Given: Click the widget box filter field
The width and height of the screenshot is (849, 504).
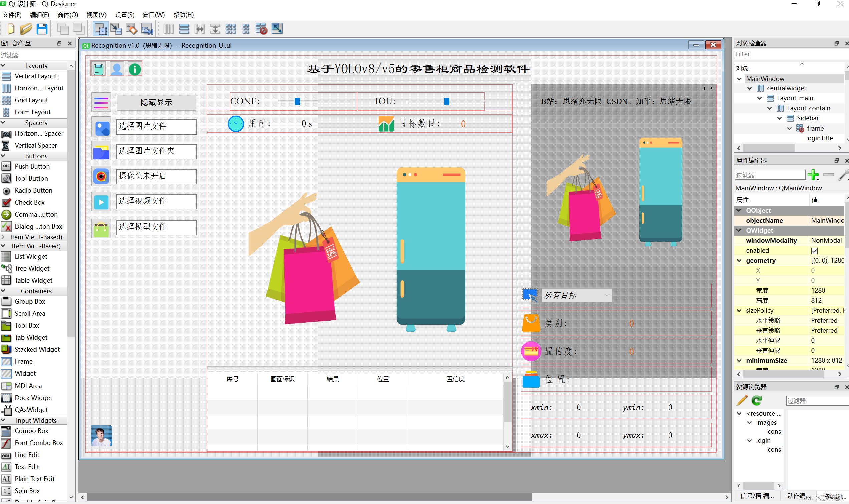Looking at the screenshot, I should pos(37,55).
